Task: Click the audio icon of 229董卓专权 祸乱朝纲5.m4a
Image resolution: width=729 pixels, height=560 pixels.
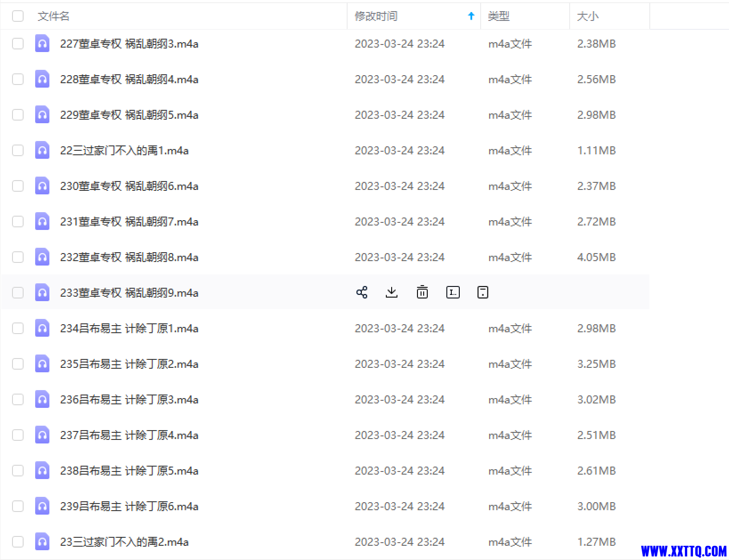Action: click(42, 114)
